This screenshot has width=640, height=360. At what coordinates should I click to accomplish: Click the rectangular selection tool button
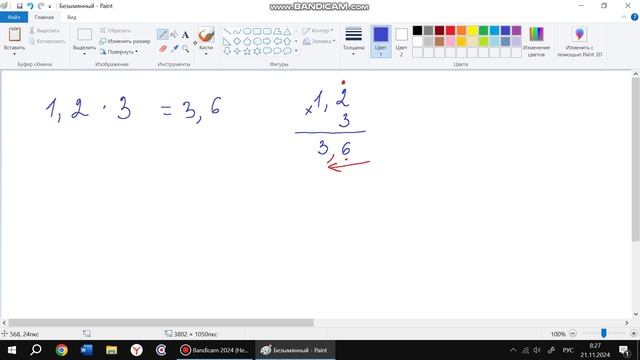tap(84, 34)
